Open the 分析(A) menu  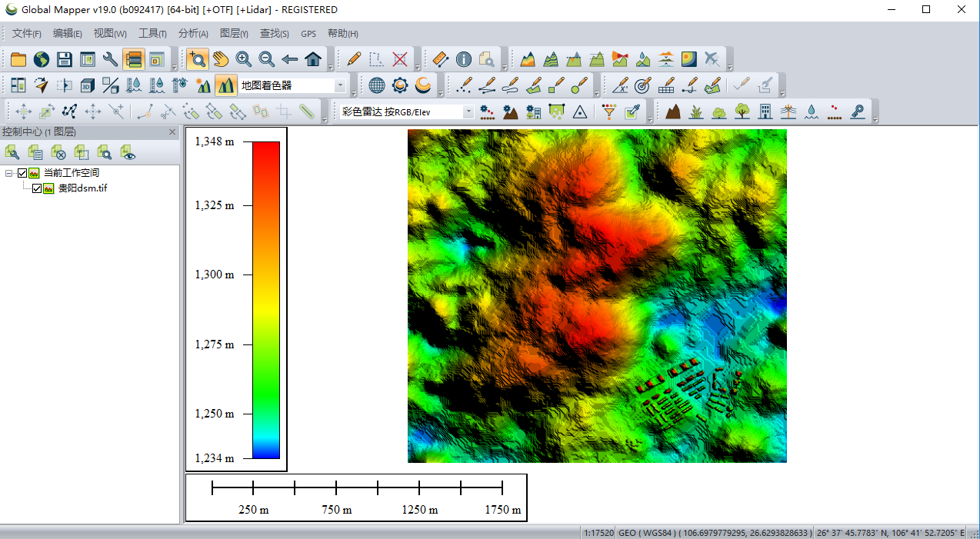pos(193,34)
